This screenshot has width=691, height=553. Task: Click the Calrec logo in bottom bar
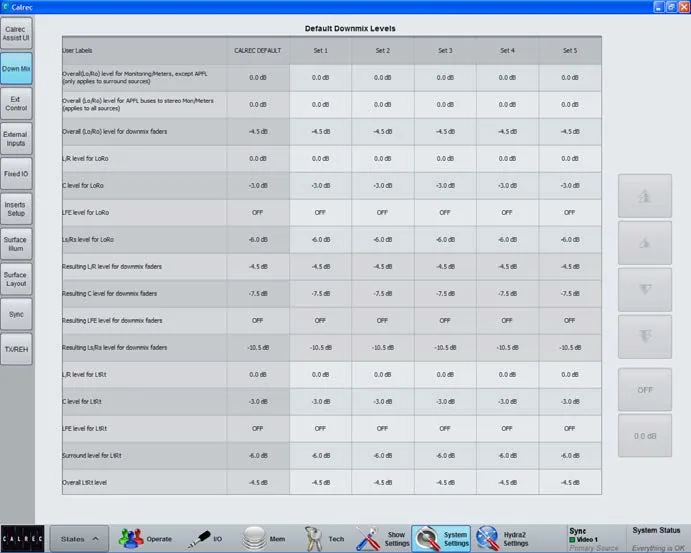[22, 538]
